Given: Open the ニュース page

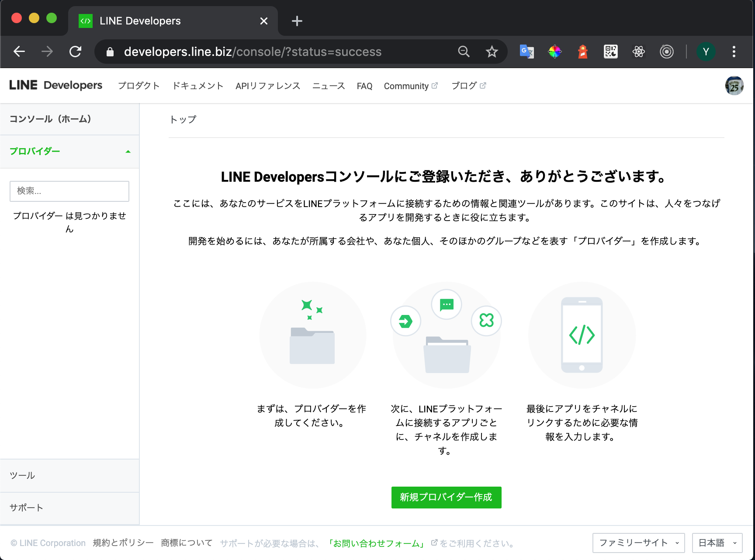Looking at the screenshot, I should tap(329, 86).
